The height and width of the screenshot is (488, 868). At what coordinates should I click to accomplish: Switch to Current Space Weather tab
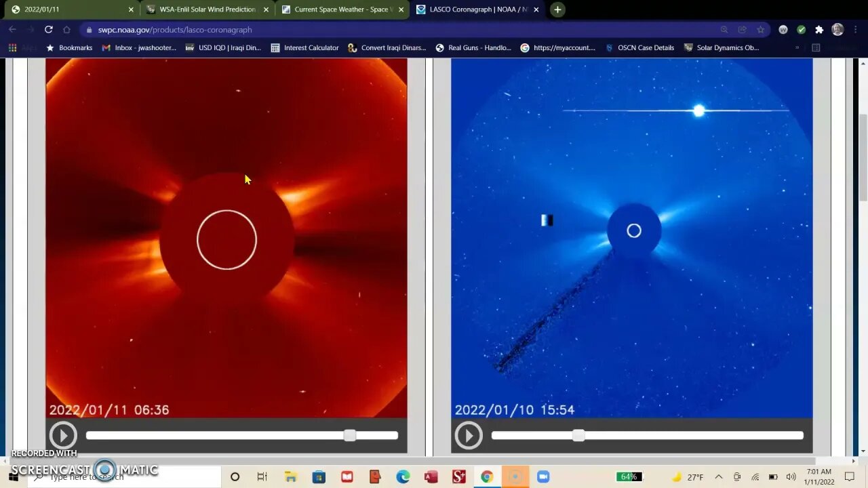pyautogui.click(x=342, y=9)
